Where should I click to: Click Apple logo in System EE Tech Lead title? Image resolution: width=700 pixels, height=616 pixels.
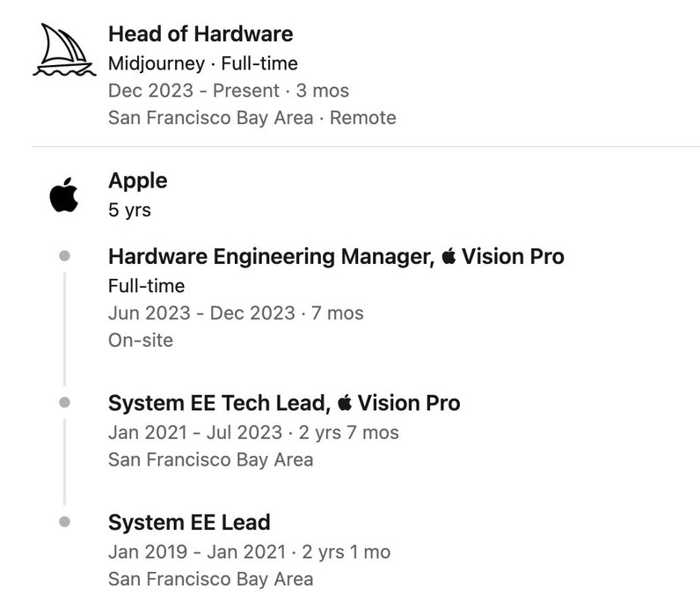coord(345,403)
